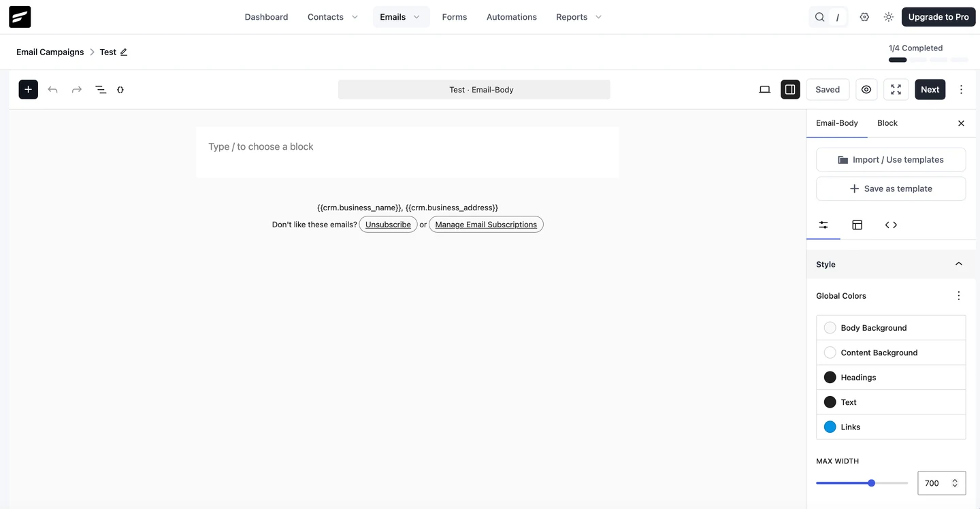This screenshot has width=980, height=509.
Task: Expand the Emails menu dropdown
Action: pos(416,17)
